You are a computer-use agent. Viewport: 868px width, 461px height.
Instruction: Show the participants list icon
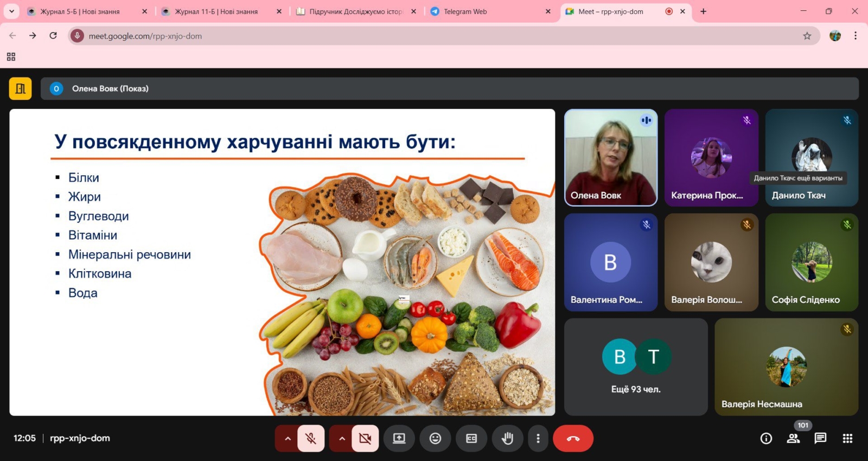click(793, 438)
